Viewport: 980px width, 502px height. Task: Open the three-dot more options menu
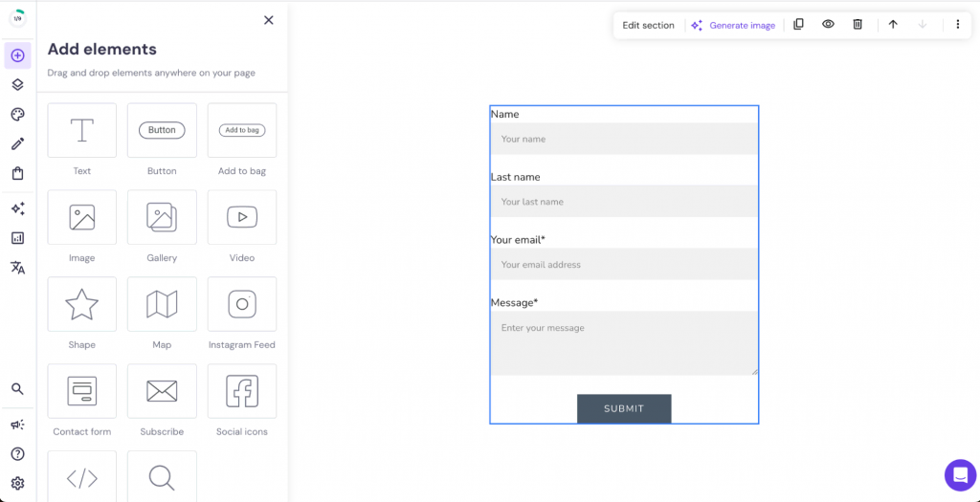957,25
